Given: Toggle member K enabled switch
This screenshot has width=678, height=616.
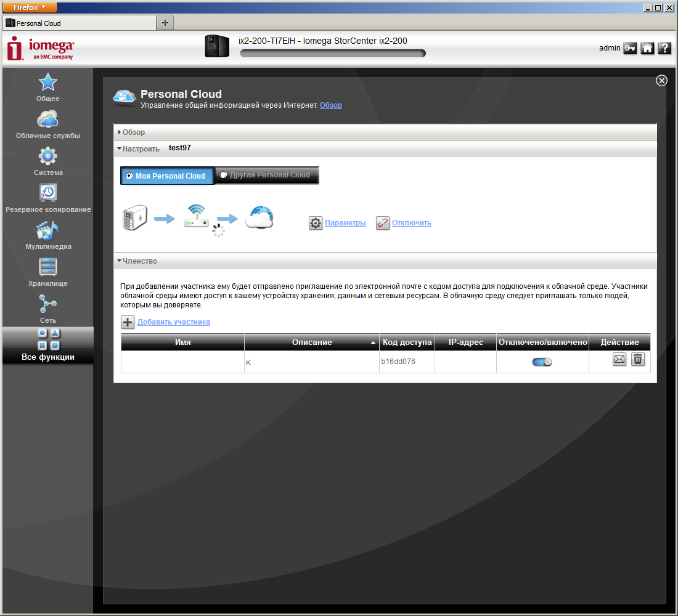Looking at the screenshot, I should tap(542, 362).
